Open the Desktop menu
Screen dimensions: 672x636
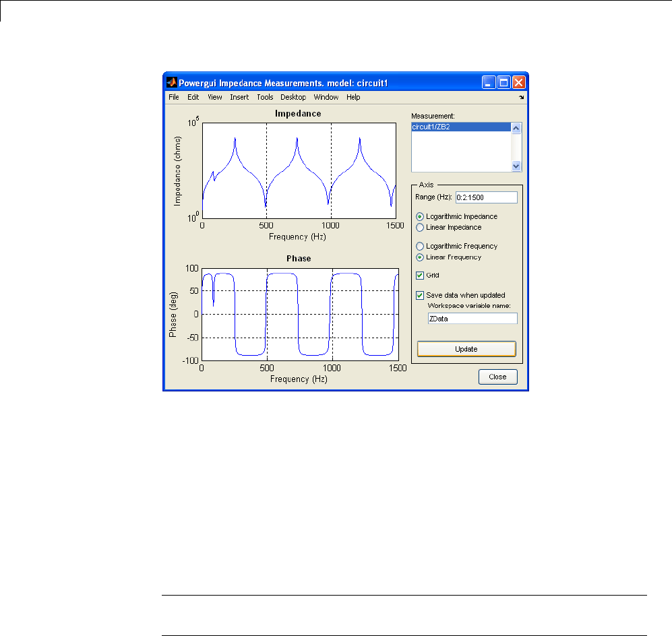pos(293,97)
